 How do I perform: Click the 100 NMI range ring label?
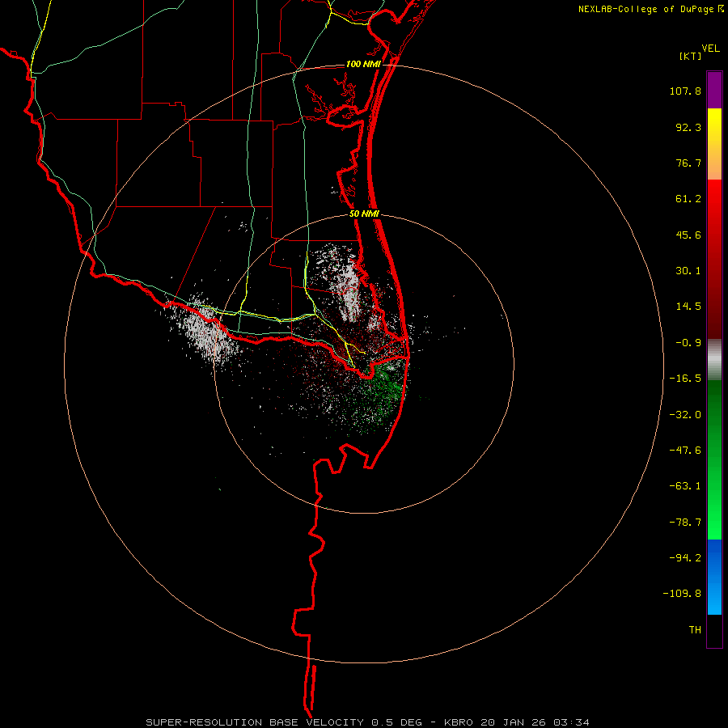[x=363, y=64]
